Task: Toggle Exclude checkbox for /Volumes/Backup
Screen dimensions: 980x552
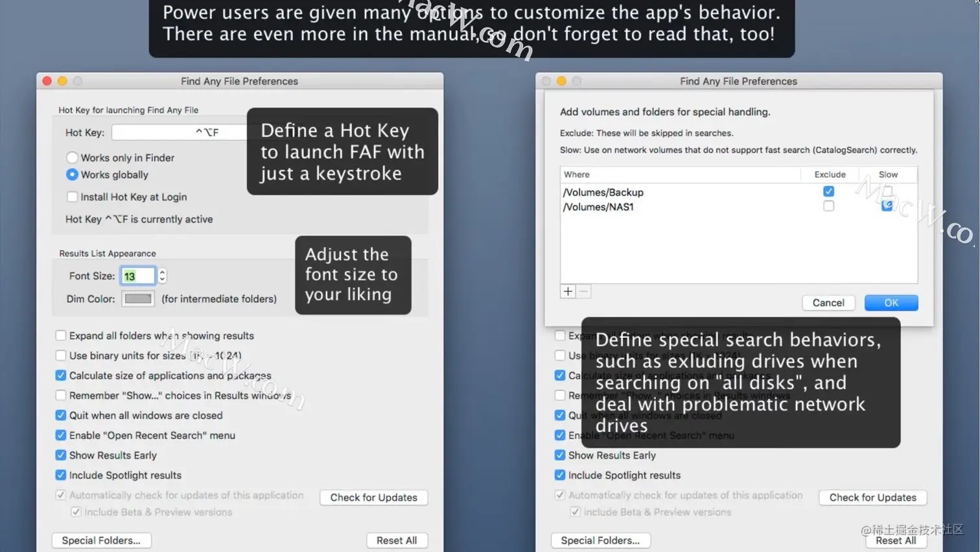Action: (x=828, y=191)
